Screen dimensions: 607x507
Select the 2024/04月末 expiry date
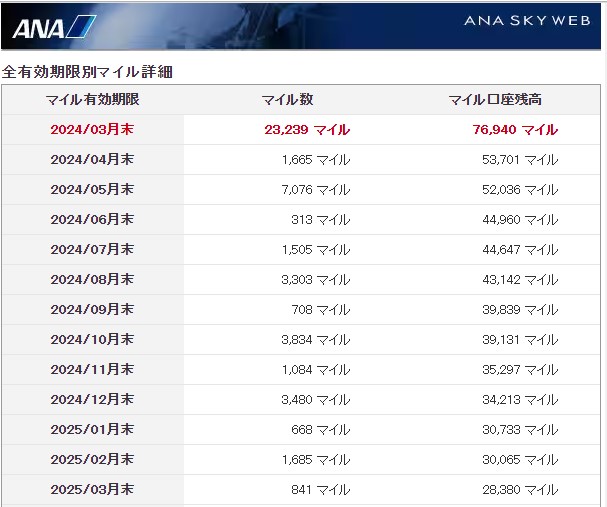click(x=92, y=160)
